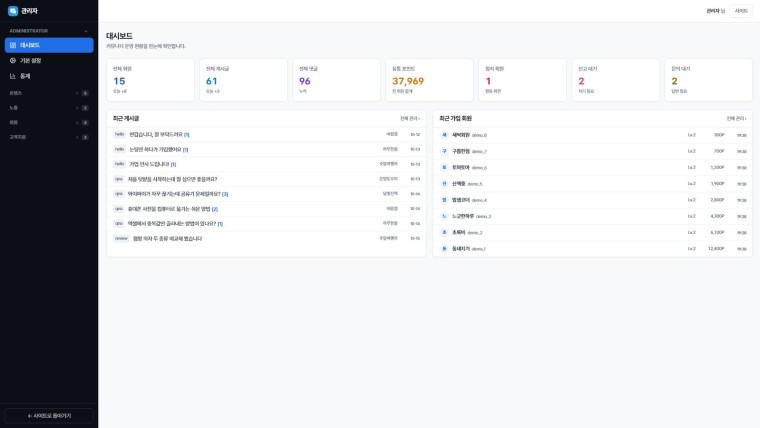Click the 사이트 button in top bar

[741, 11]
